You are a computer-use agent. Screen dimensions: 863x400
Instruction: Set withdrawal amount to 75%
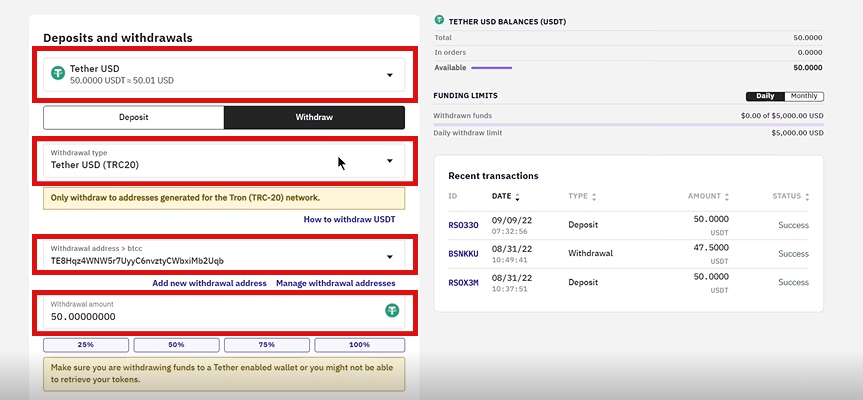[266, 345]
